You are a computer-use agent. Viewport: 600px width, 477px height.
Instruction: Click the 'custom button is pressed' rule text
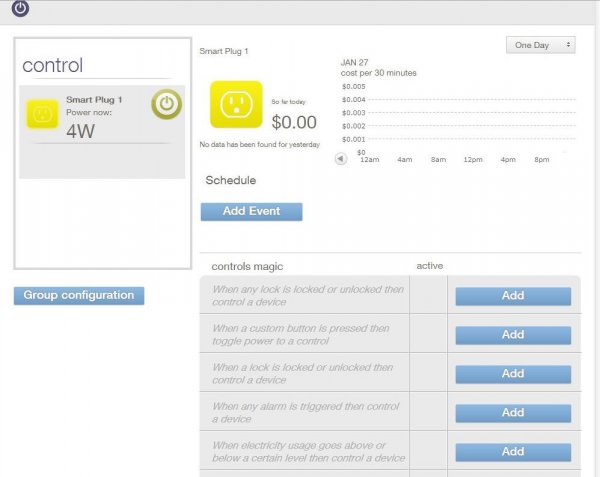coord(308,335)
